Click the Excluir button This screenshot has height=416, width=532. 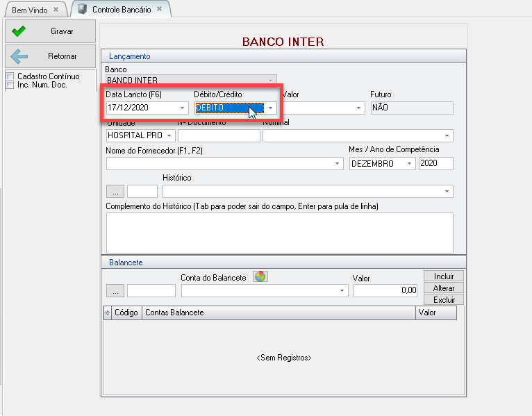pos(444,299)
